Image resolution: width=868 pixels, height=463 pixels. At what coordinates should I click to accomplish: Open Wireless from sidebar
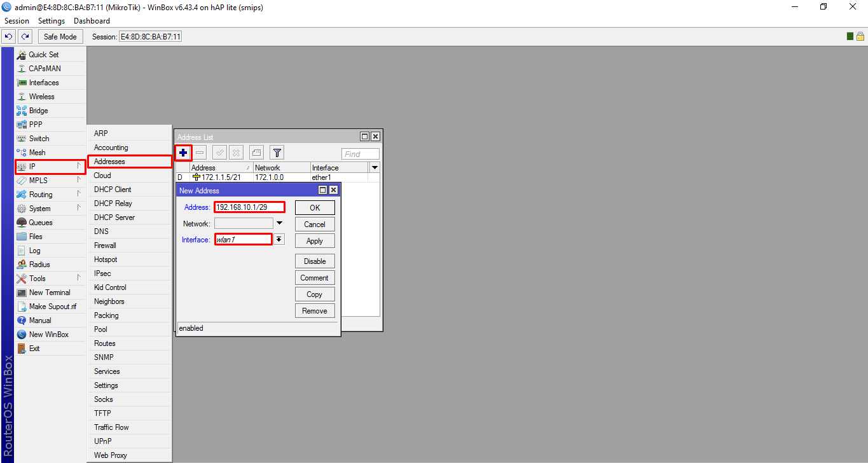pyautogui.click(x=50, y=97)
